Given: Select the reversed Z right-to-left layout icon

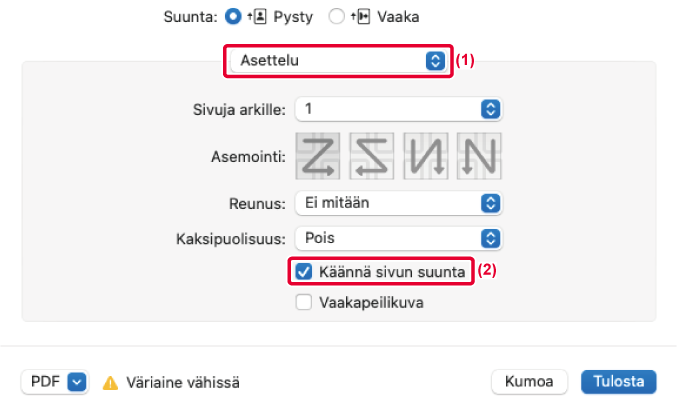Looking at the screenshot, I should coord(372,156).
